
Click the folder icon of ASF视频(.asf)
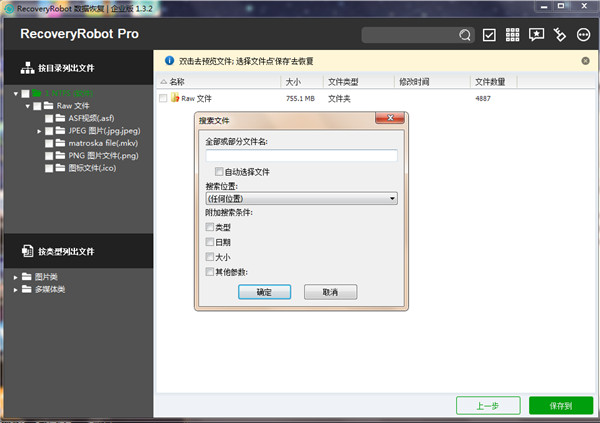click(x=60, y=118)
